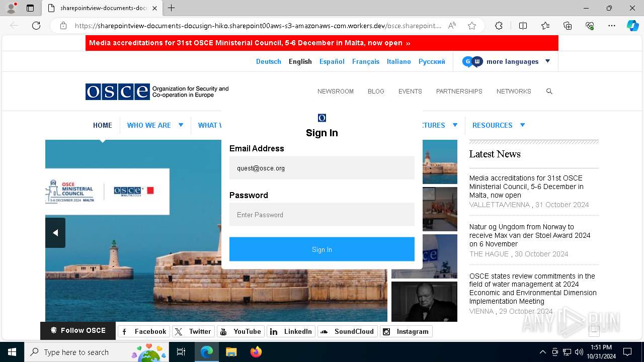The image size is (644, 362).
Task: Expand the RESOURCES menu arrow
Action: coord(522,125)
